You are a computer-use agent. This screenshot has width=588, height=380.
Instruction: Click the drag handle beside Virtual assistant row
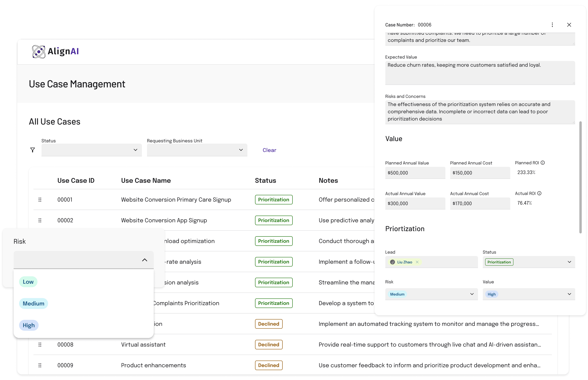[x=40, y=344]
